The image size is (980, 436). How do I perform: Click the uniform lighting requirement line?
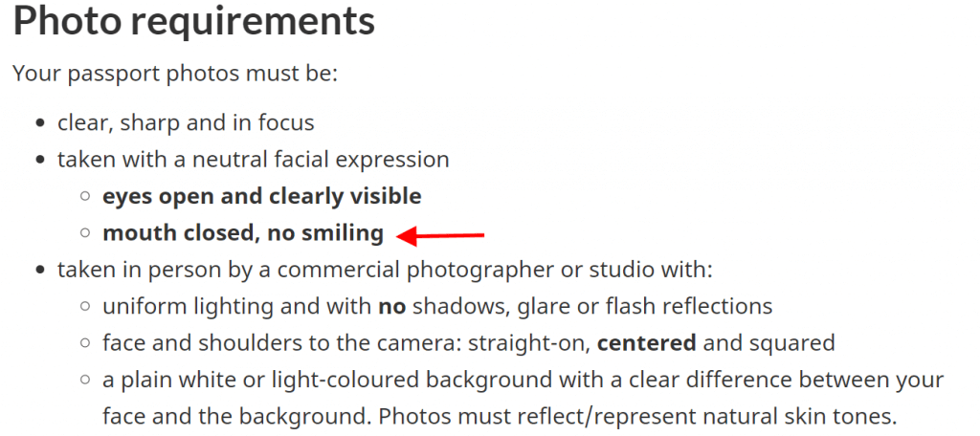[x=437, y=307]
